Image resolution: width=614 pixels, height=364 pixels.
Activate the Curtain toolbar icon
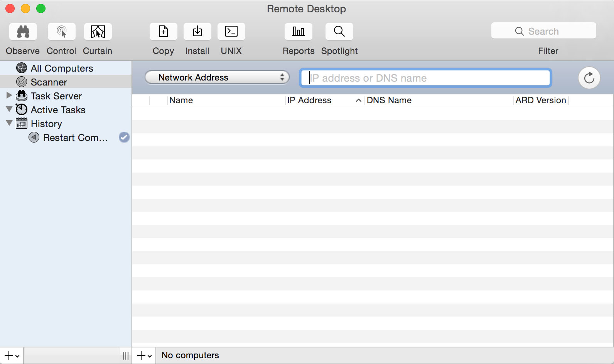(98, 32)
